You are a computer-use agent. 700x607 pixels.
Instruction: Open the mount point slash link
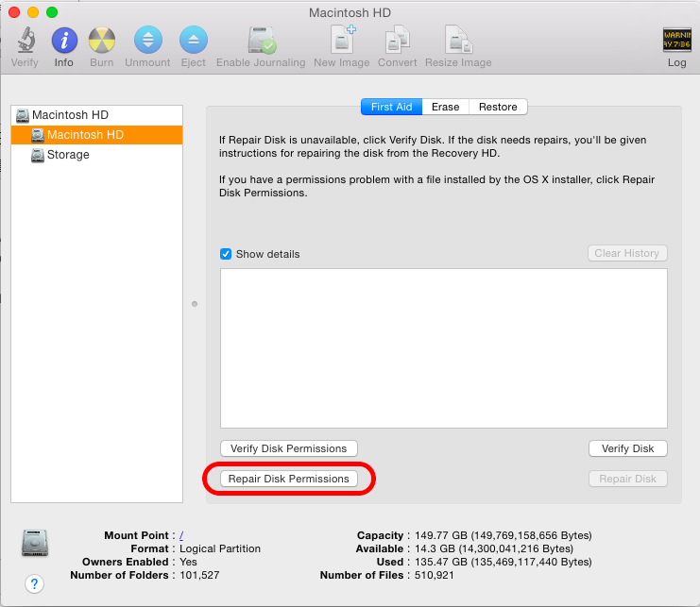pos(181,535)
